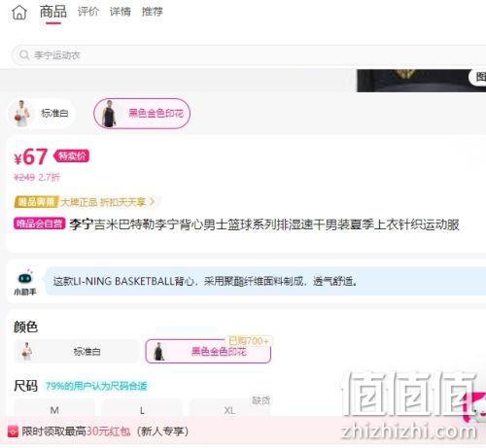Go to the home page icon
The image size is (486, 448).
click(x=19, y=13)
